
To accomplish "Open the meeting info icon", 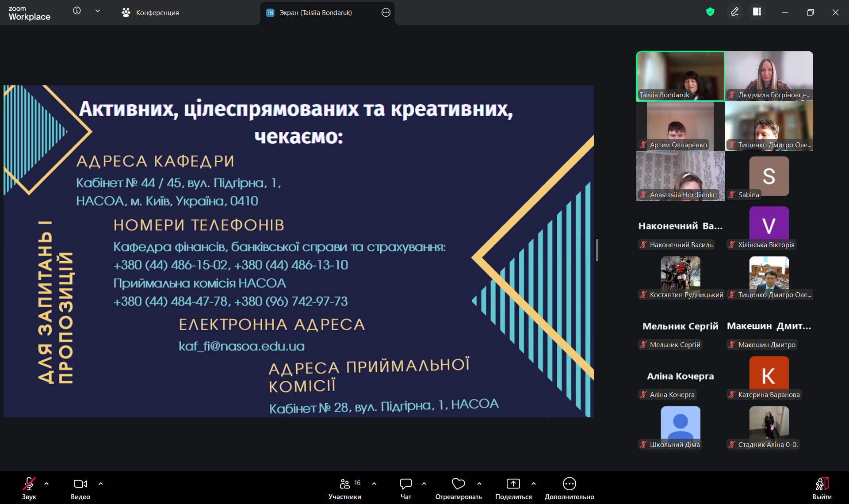I will [77, 11].
